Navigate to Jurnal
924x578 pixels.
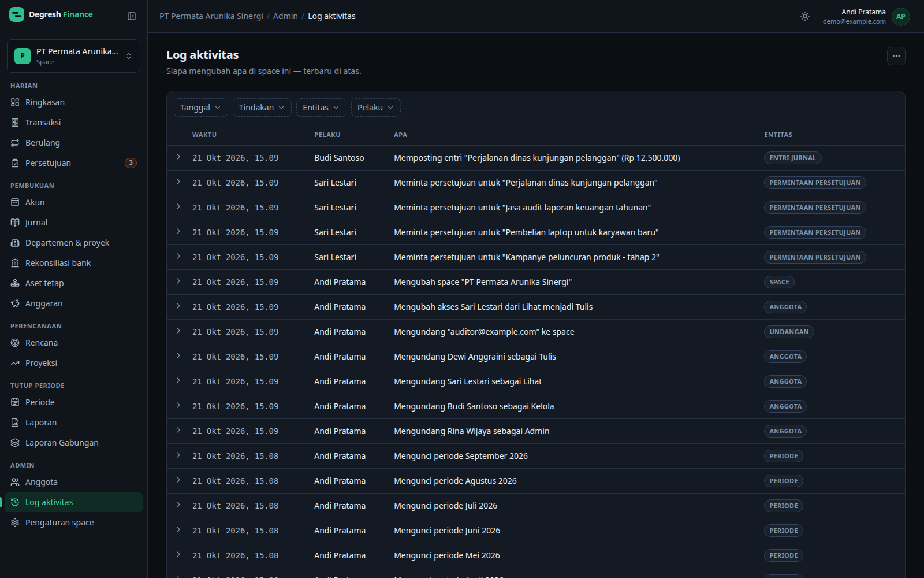73,223
